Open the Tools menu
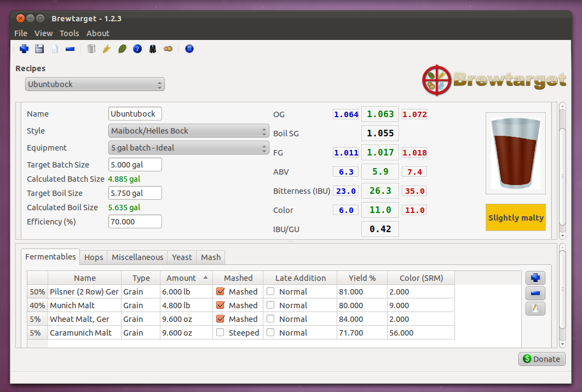 (70, 33)
